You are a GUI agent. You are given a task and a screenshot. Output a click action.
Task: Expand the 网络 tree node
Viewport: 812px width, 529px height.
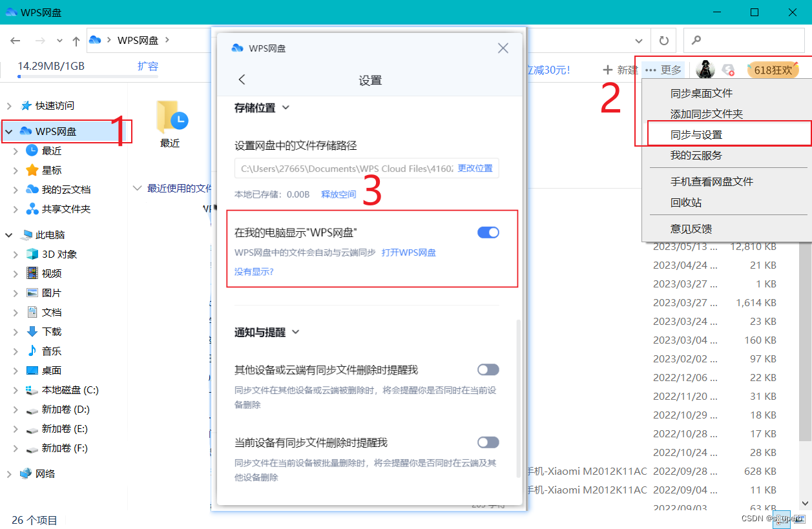pyautogui.click(x=8, y=474)
